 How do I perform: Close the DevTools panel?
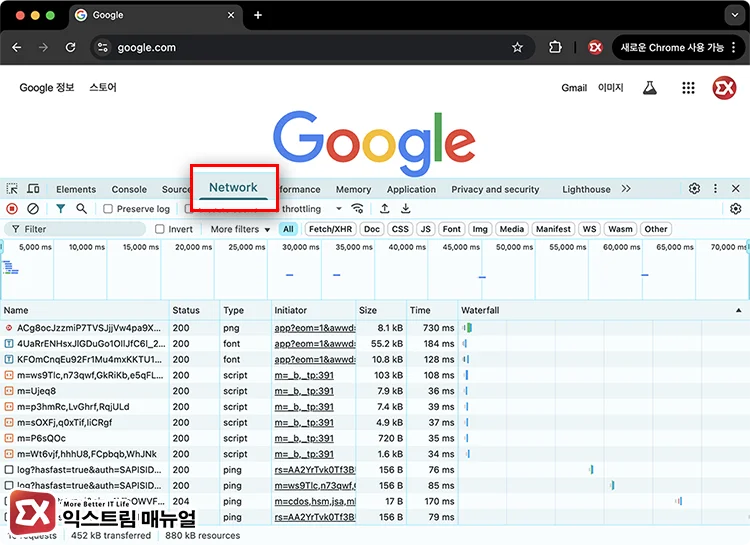[736, 189]
